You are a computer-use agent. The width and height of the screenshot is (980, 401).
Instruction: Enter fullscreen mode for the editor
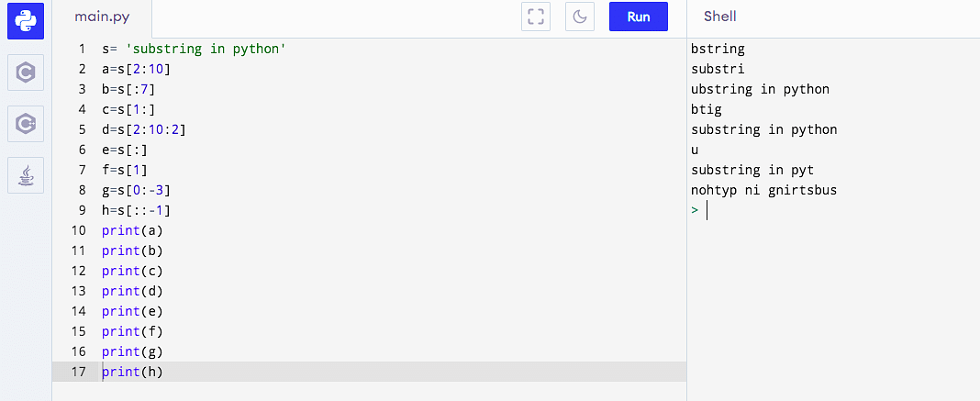pos(536,17)
